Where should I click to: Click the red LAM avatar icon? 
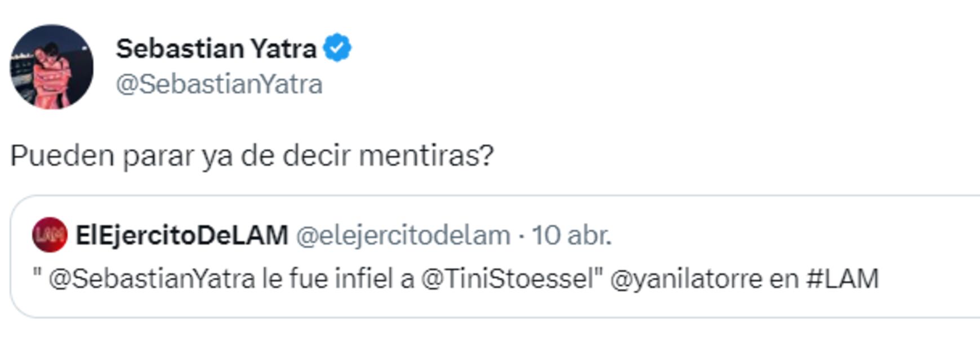coord(50,235)
